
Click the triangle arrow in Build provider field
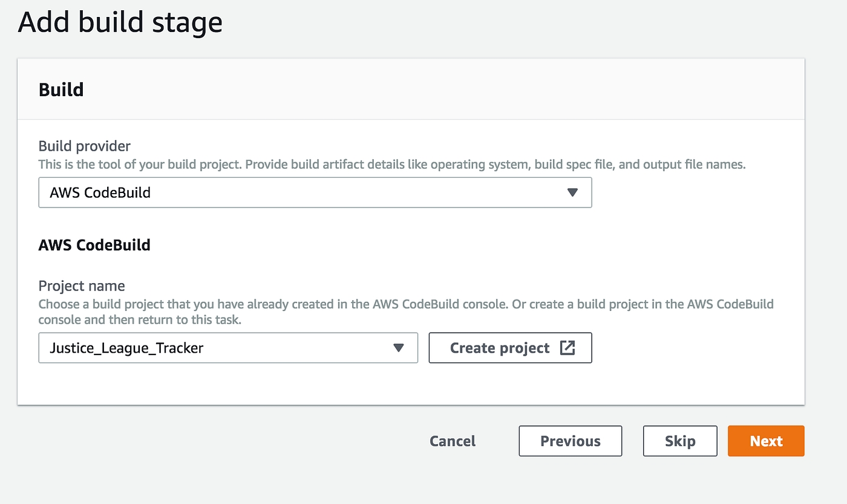point(572,192)
